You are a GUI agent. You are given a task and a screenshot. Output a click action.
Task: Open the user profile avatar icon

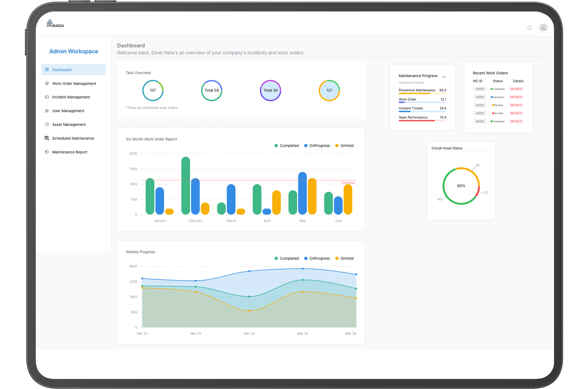coord(543,28)
